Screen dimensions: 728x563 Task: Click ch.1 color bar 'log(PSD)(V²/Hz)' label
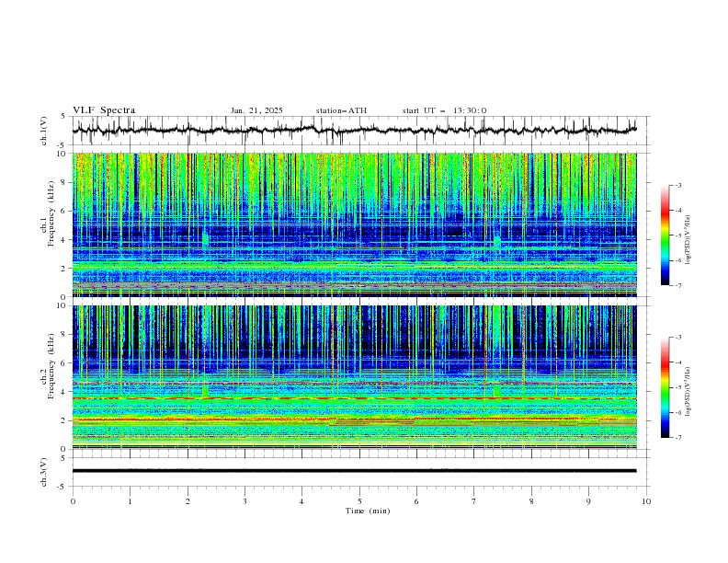[x=688, y=240]
